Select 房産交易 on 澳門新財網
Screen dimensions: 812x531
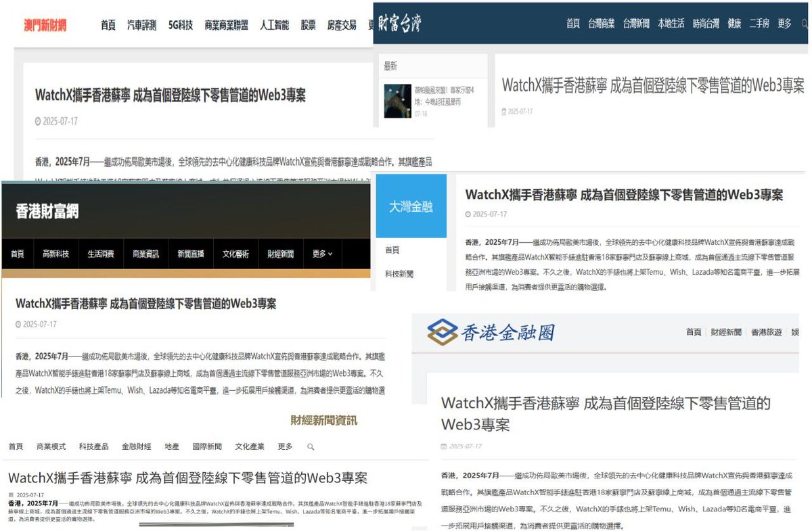(342, 25)
